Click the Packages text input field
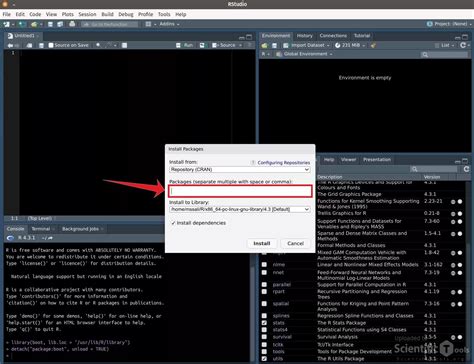 pyautogui.click(x=241, y=191)
